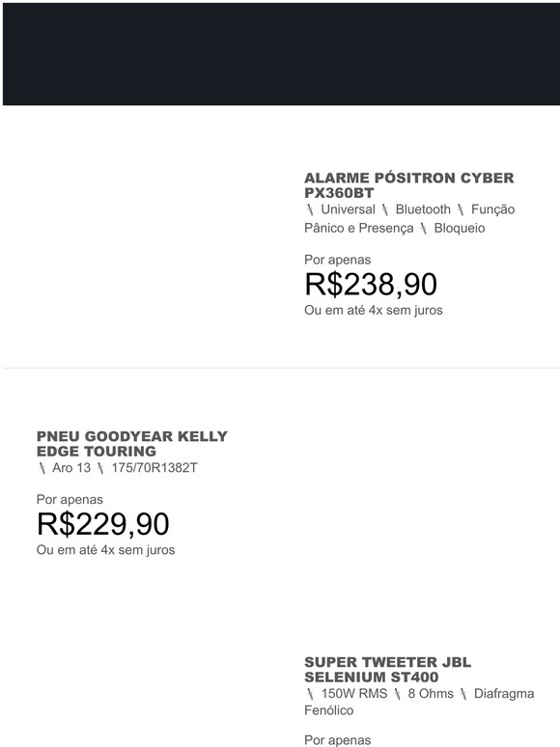Click the slash bullet icon before Bluetooth
Screen dimensions: 560x747
click(x=385, y=209)
